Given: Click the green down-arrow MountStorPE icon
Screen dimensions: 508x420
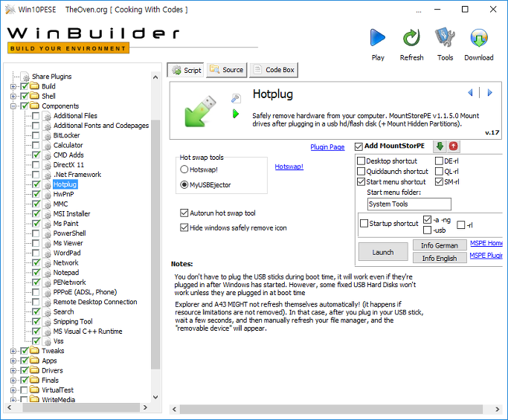Looking at the screenshot, I should point(440,146).
